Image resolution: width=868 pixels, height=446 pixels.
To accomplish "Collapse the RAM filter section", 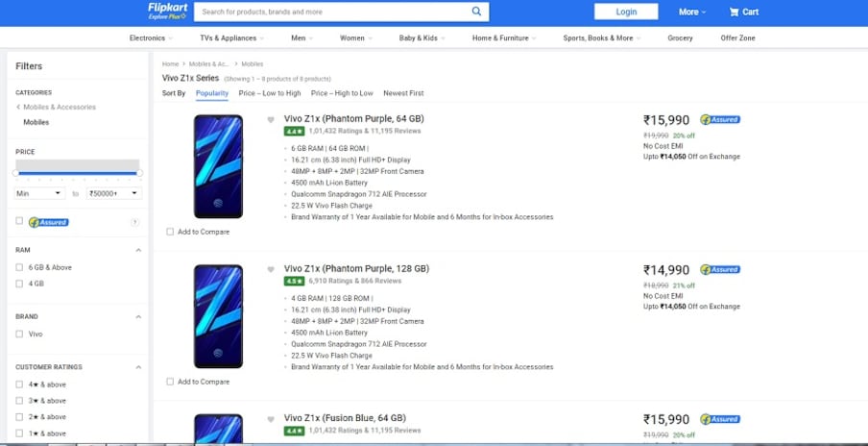I will (x=138, y=250).
